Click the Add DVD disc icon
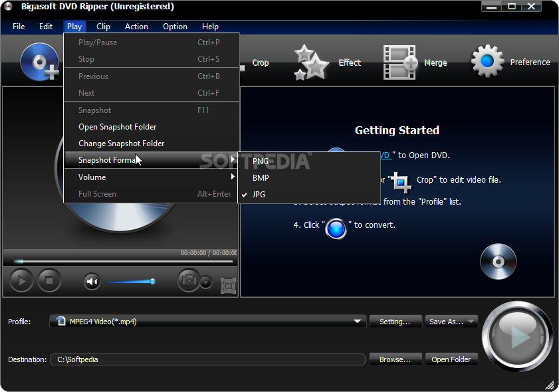 [x=39, y=62]
